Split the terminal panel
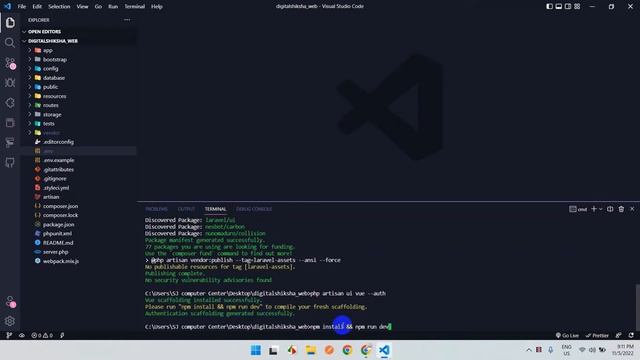This screenshot has height=360, width=640. (610, 209)
